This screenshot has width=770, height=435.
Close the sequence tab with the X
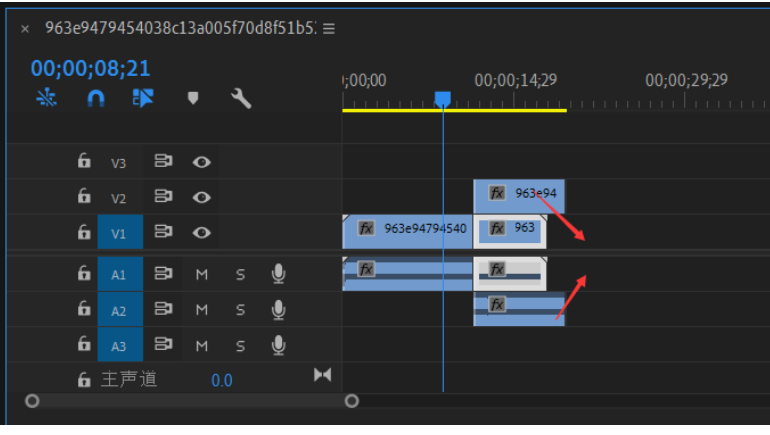(x=25, y=29)
